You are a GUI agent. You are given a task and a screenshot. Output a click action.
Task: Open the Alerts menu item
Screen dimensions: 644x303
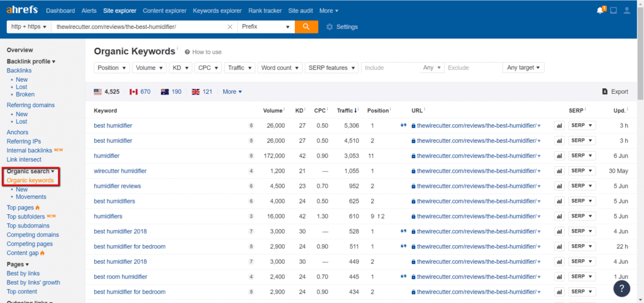pos(89,11)
